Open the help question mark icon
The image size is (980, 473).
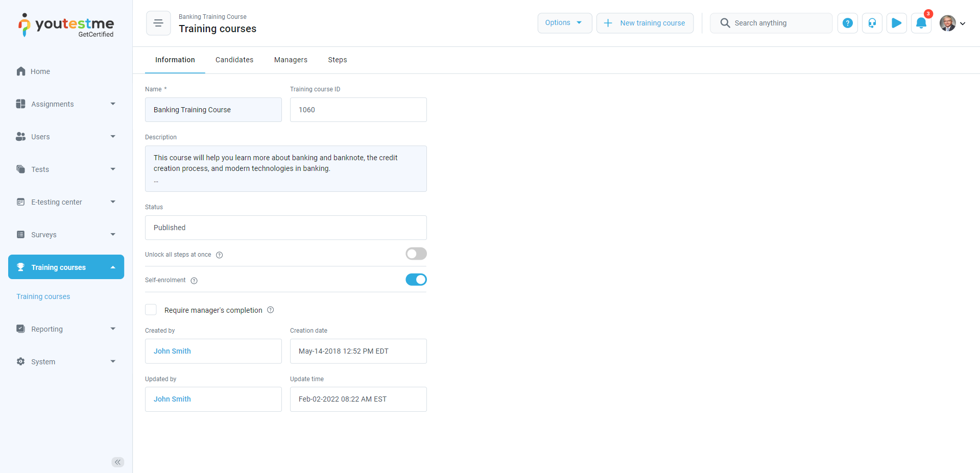[x=847, y=23]
